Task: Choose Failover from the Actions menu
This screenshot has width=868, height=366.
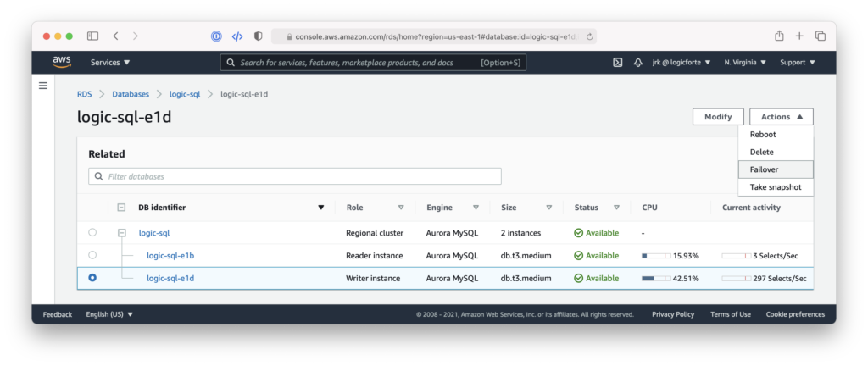Action: [776, 169]
